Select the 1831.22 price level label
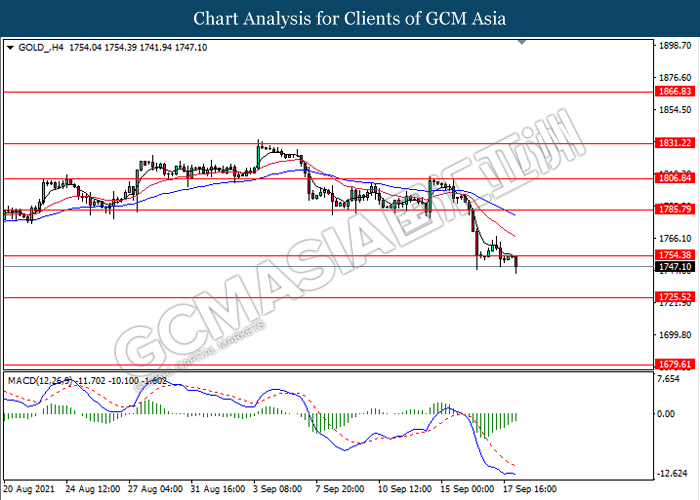700x500 pixels. pyautogui.click(x=675, y=143)
